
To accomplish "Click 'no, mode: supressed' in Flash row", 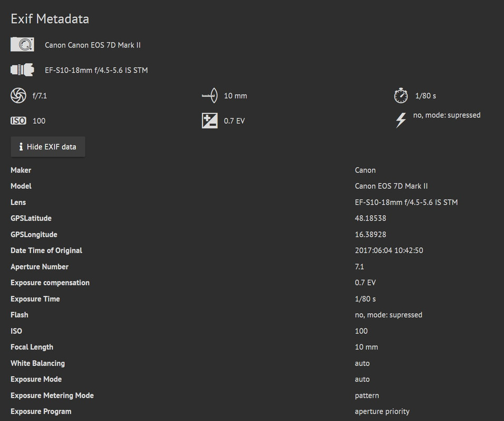I will coord(388,315).
